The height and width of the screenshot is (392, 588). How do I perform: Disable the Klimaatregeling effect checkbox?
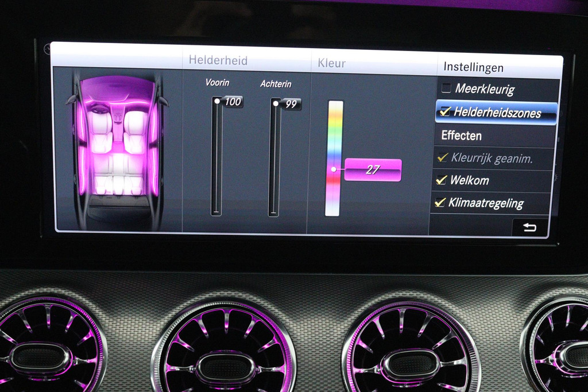click(440, 203)
